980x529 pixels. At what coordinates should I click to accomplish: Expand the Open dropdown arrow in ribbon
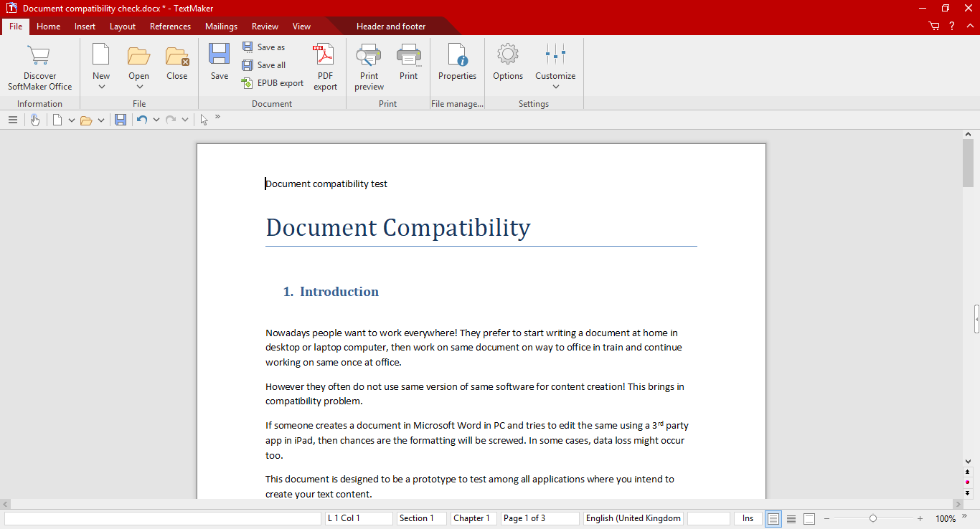point(139,87)
